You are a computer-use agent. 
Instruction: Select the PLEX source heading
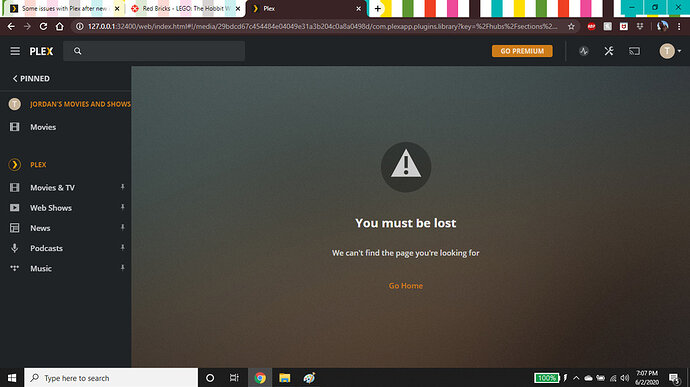click(x=38, y=165)
